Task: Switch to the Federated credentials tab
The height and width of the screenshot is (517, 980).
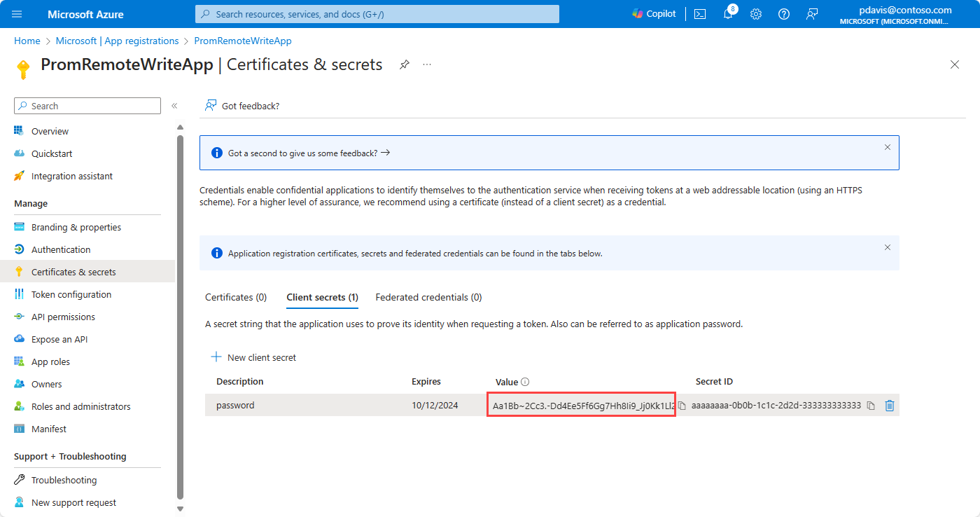Action: point(428,297)
